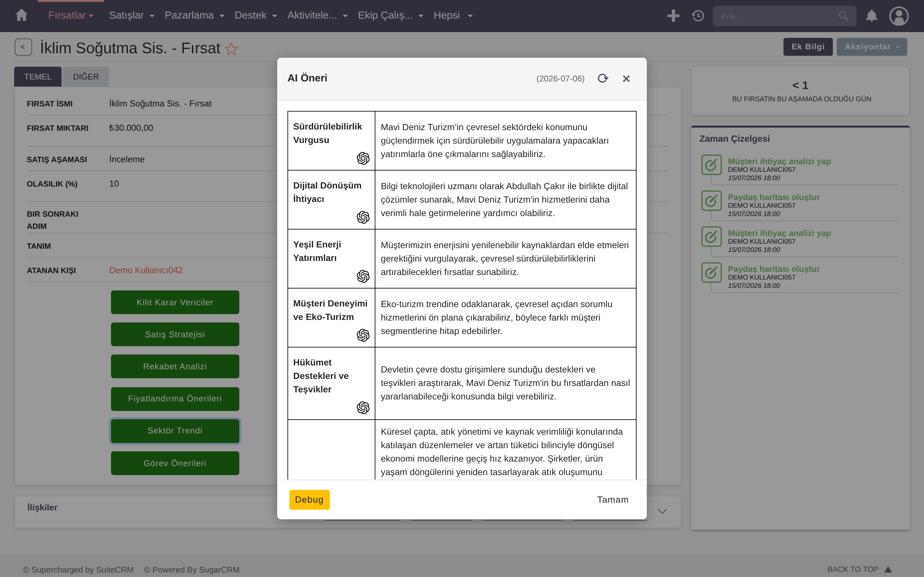The image size is (924, 577).
Task: Open the Hepsi navigation menu
Action: (453, 15)
